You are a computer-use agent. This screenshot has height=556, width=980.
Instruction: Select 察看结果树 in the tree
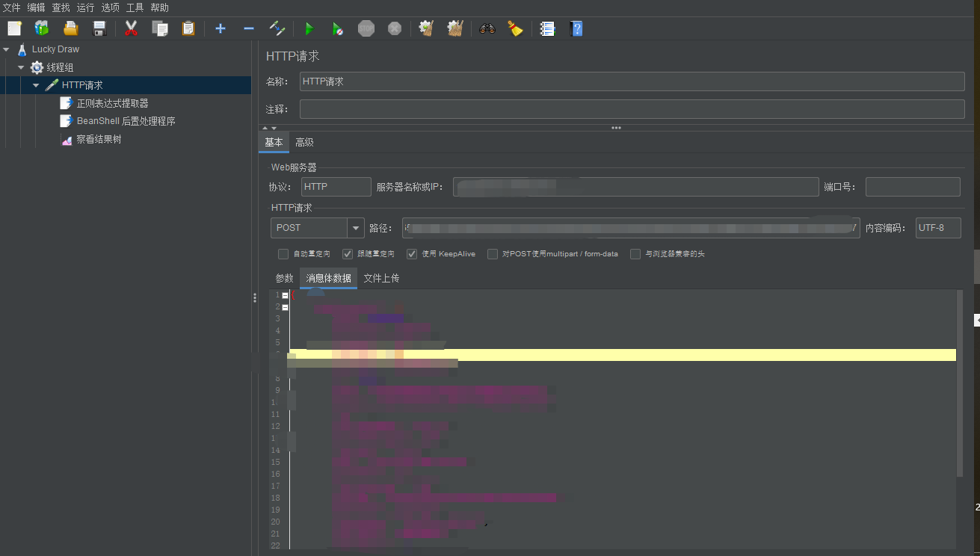pyautogui.click(x=99, y=139)
